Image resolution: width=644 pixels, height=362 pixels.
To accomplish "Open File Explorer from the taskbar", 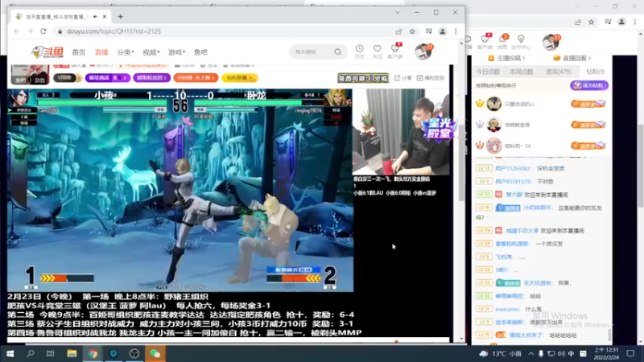I will 72,353.
